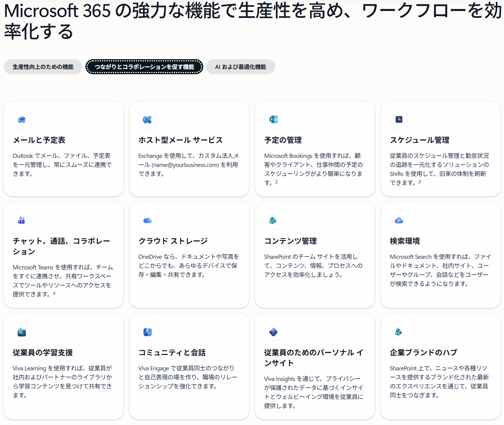
Task: Click the Viva Insights icon in パーソナル インサイト card
Action: pyautogui.click(x=273, y=332)
